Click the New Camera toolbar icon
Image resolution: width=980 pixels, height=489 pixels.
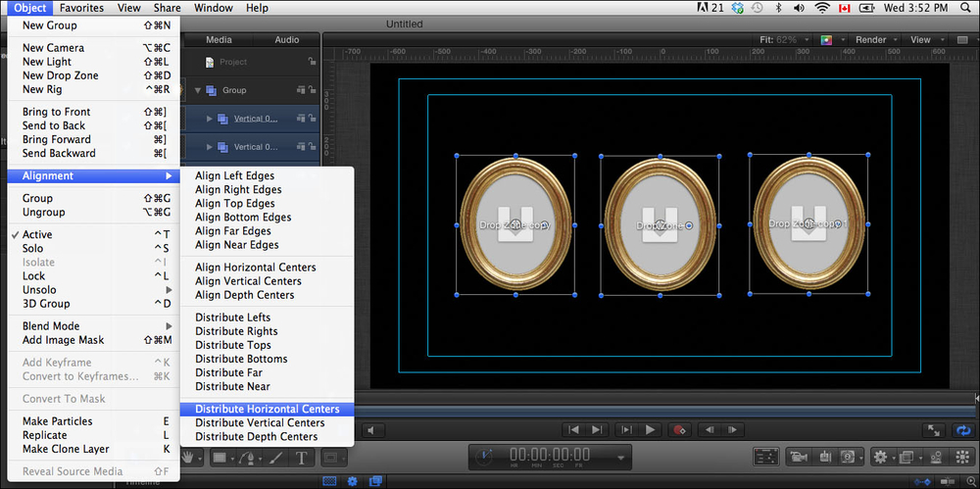point(799,457)
